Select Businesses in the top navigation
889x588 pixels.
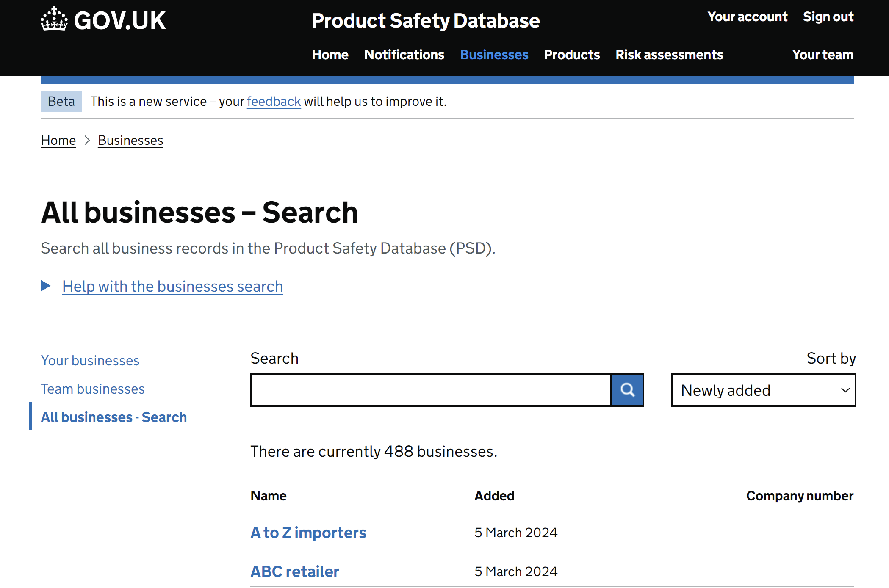click(494, 55)
